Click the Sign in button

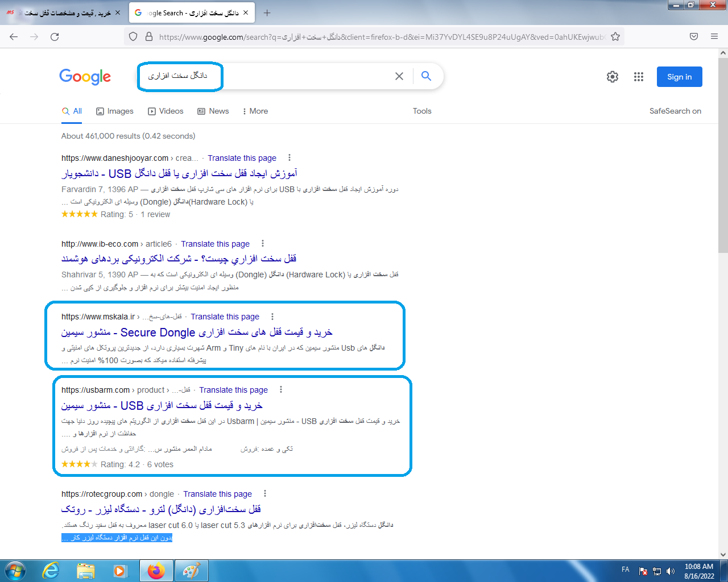coord(680,77)
